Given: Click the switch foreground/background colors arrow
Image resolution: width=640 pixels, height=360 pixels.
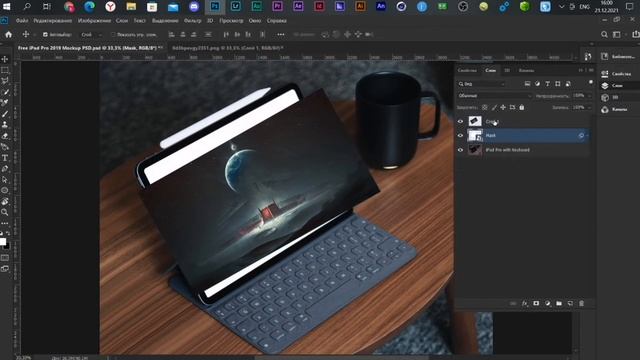Looking at the screenshot, I should (x=8, y=234).
